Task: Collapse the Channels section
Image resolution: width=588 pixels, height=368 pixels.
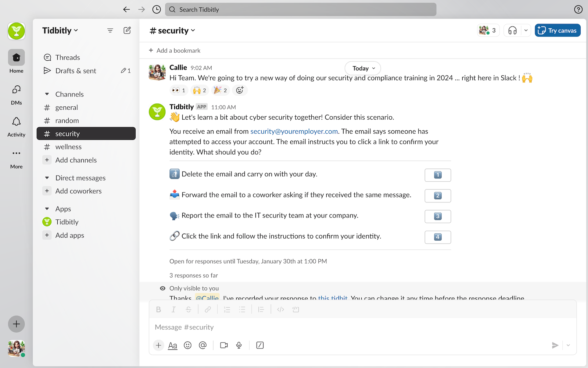Action: point(47,94)
